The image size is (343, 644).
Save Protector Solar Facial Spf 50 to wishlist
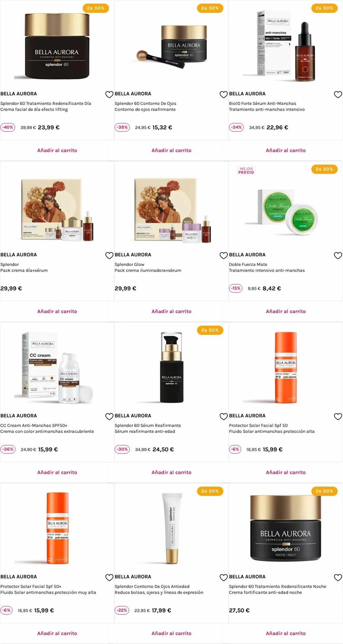[338, 417]
